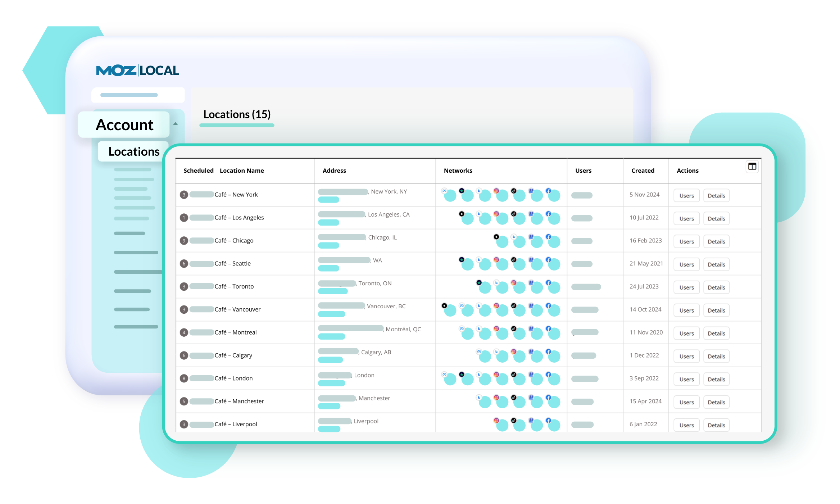Click the Apple network icon on Café – Vancouver row
Screen dimensions: 840x504
[x=444, y=305]
